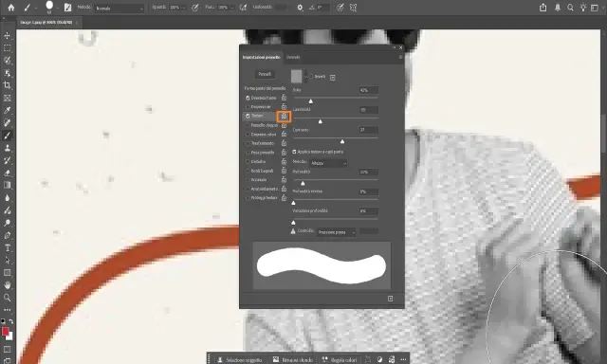Viewport: 607px width, 364px height.
Task: Select the Pen tool
Action: pyautogui.click(x=7, y=235)
